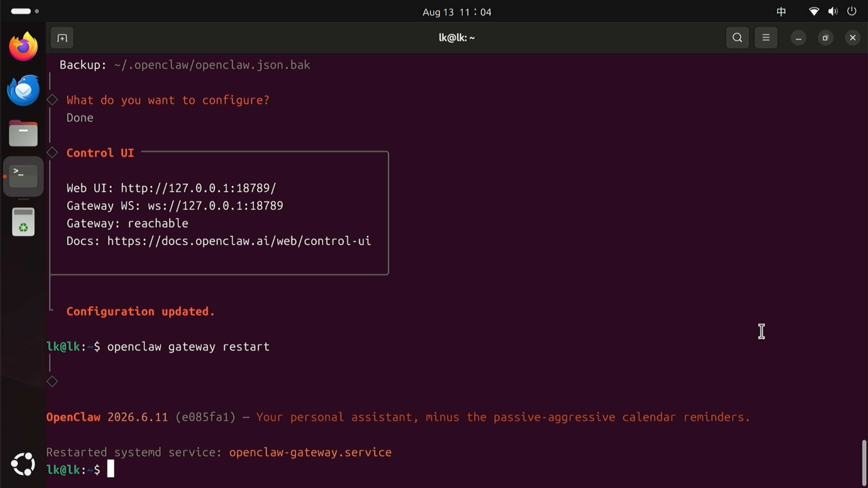Restore down the terminal window
The image size is (868, 488).
click(825, 38)
